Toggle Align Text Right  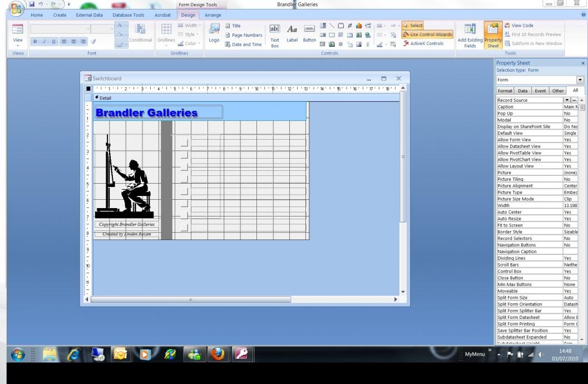click(83, 42)
